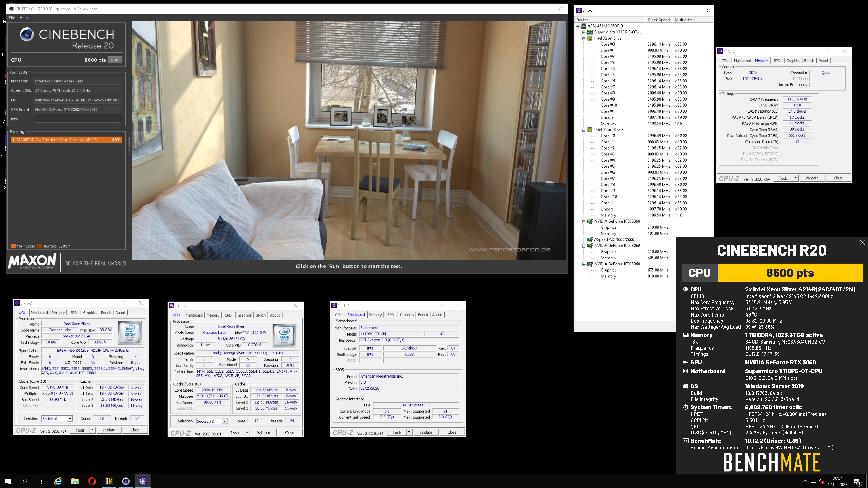The image size is (868, 488).
Task: Click Validate in Socket #1 CPU-Z
Action: click(109, 430)
